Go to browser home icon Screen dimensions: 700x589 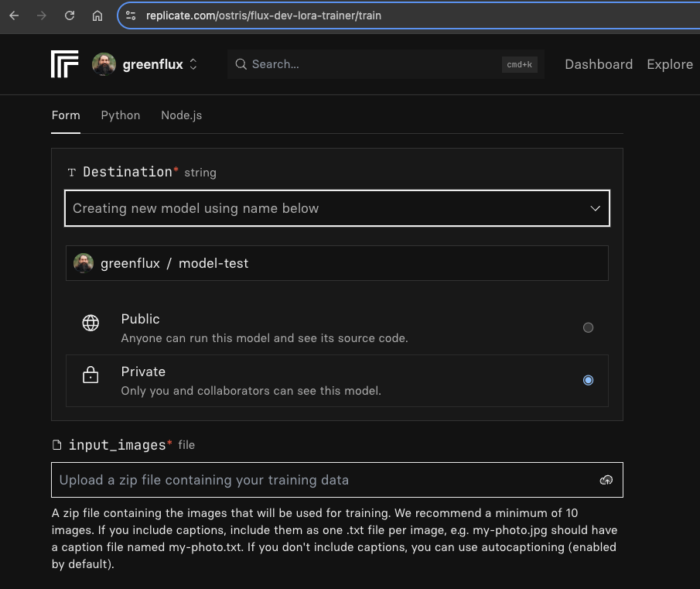pos(97,15)
